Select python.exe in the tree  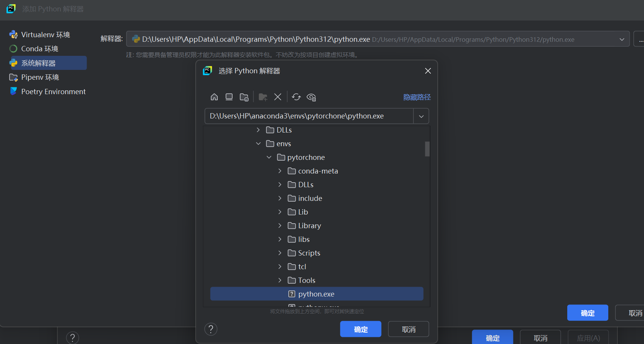[316, 294]
